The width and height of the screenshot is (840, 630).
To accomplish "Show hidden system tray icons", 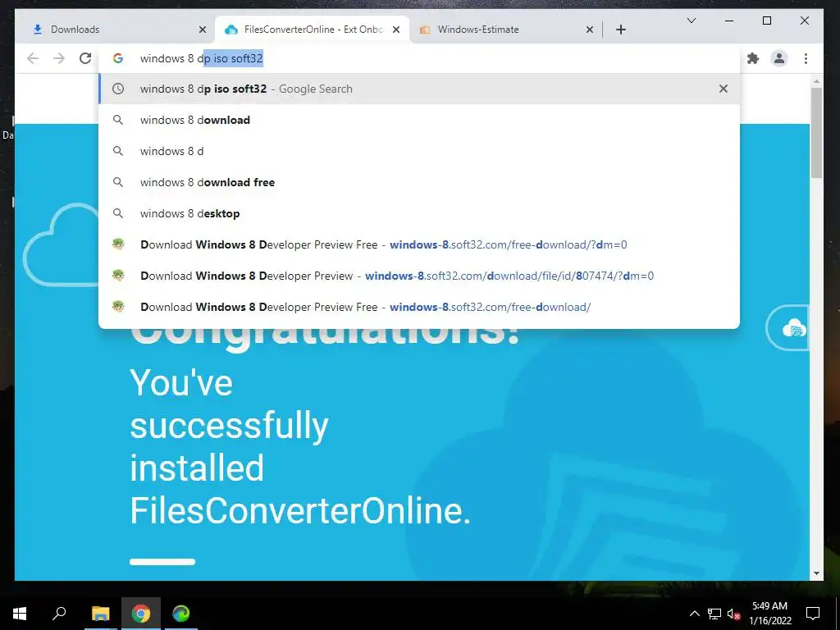I will (694, 614).
